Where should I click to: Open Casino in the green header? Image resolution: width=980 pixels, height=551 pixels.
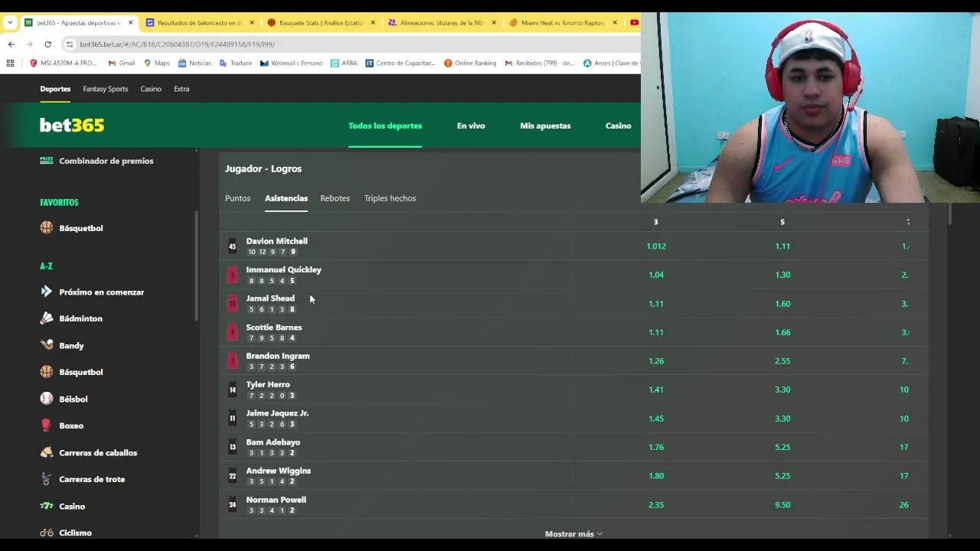(618, 126)
